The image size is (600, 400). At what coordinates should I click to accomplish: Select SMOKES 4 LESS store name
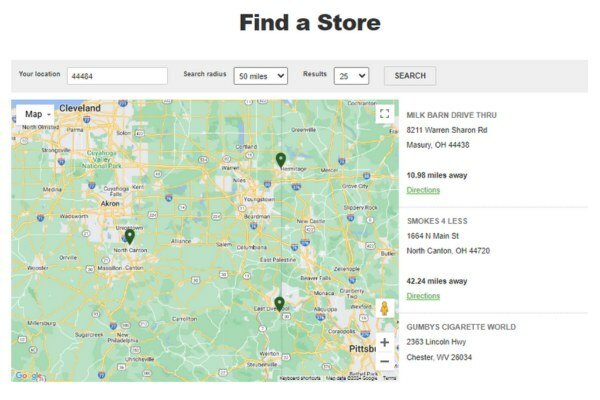tap(437, 221)
